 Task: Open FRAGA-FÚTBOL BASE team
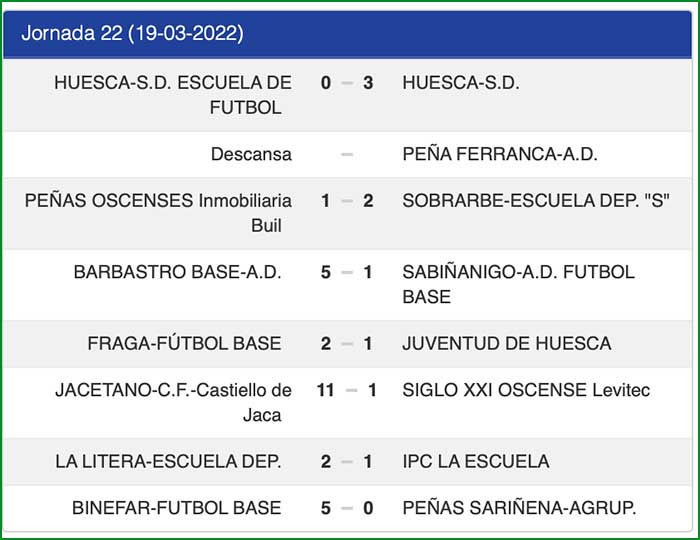pos(185,343)
